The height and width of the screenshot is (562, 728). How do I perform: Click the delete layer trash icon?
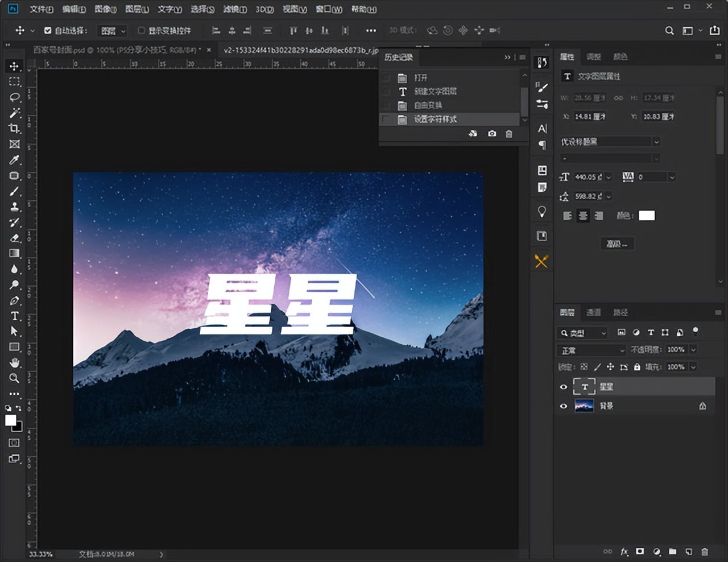[x=705, y=551]
